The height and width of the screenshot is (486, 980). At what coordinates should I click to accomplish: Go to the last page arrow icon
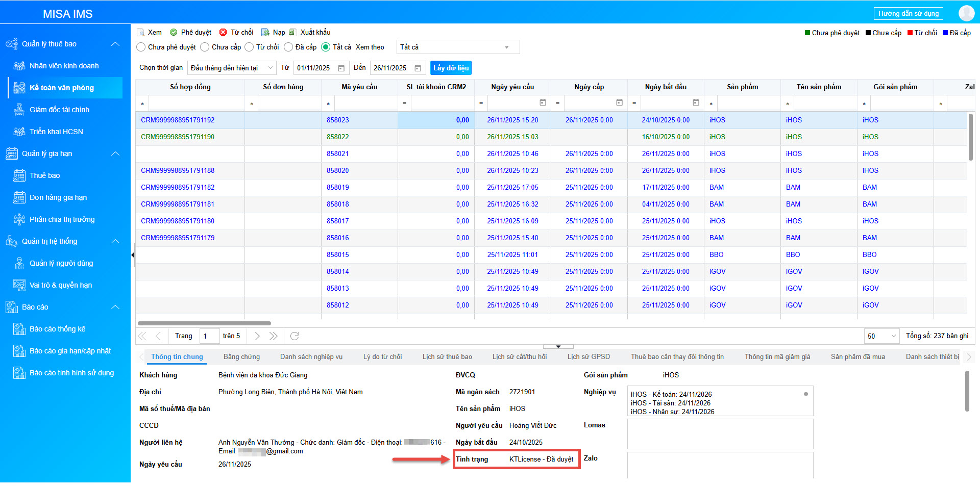coord(274,336)
